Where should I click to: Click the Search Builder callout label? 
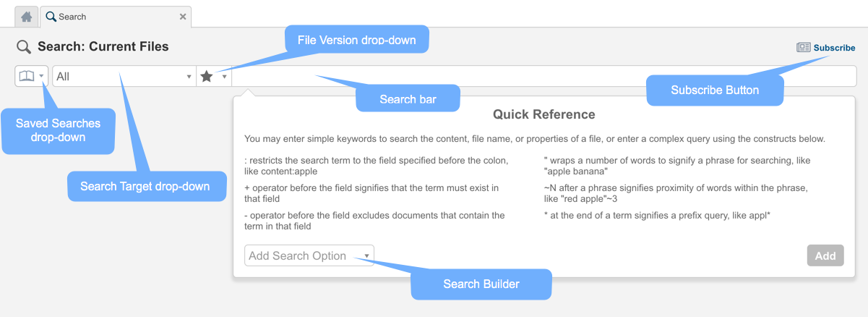tap(481, 284)
